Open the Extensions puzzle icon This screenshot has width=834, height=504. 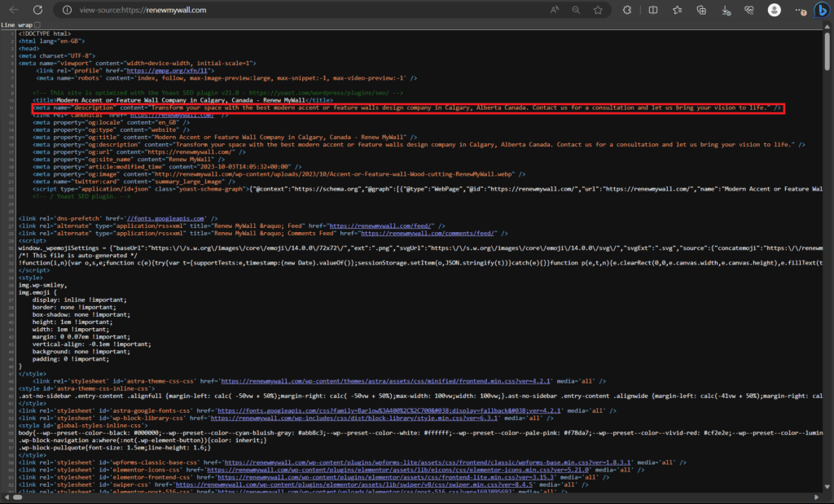(x=627, y=10)
